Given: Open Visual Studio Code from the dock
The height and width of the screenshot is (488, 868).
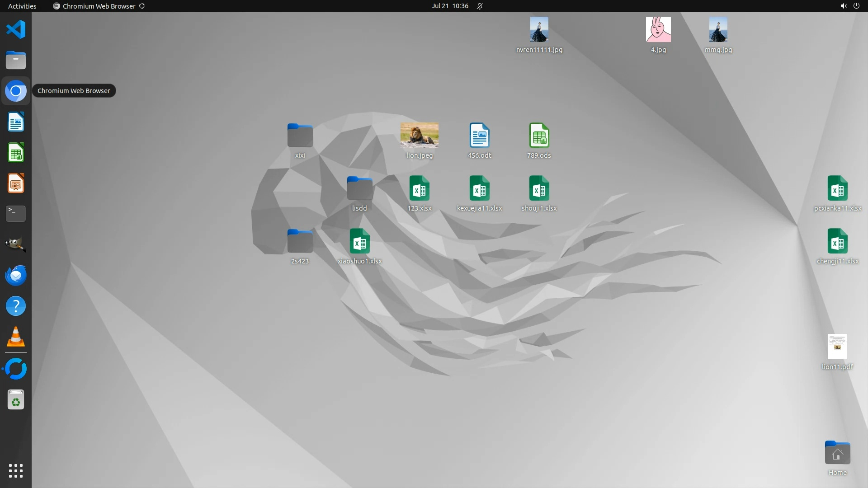Looking at the screenshot, I should [16, 30].
